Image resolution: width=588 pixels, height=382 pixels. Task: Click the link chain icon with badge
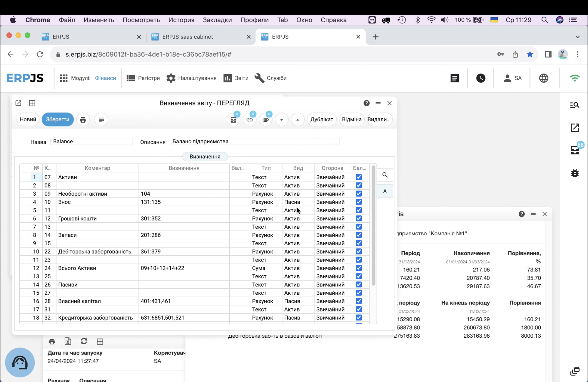[249, 120]
